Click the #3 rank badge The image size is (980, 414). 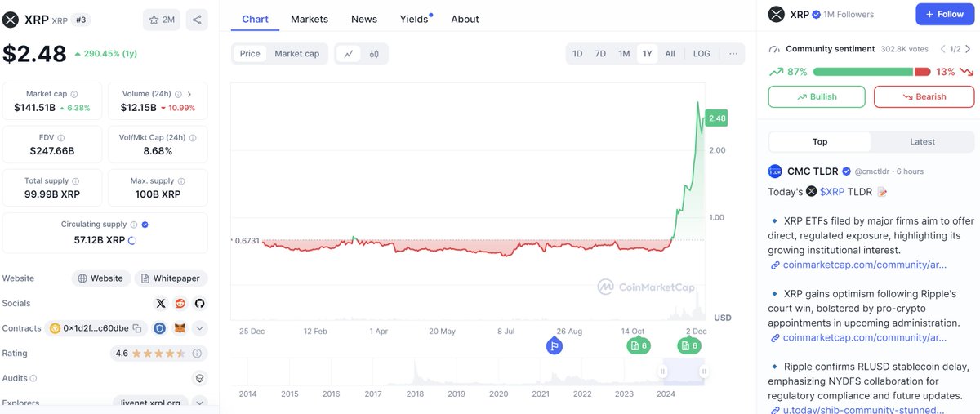(x=82, y=20)
